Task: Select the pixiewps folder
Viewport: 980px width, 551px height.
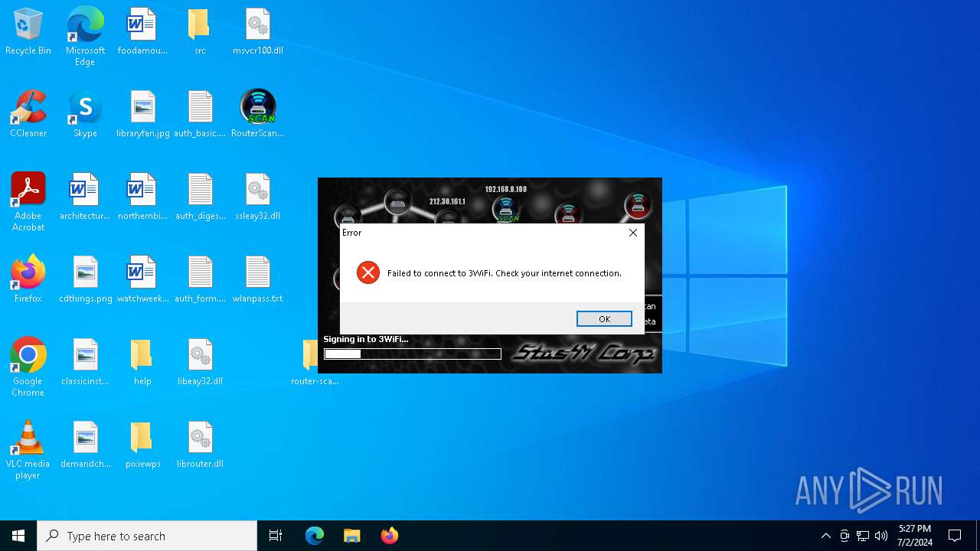Action: click(142, 445)
